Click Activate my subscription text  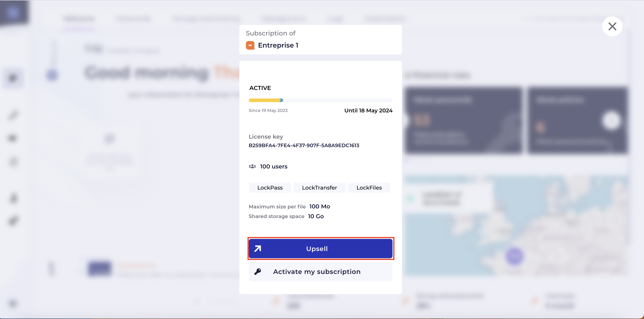coord(317,271)
